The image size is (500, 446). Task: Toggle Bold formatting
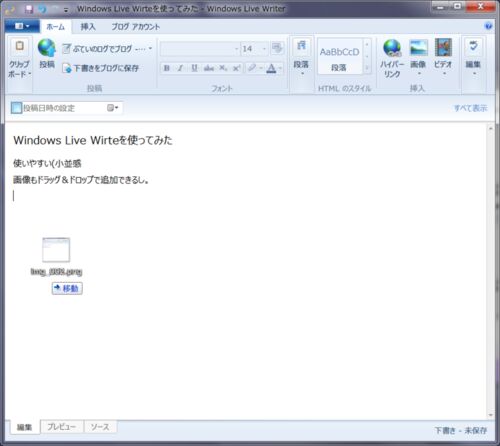(167, 68)
